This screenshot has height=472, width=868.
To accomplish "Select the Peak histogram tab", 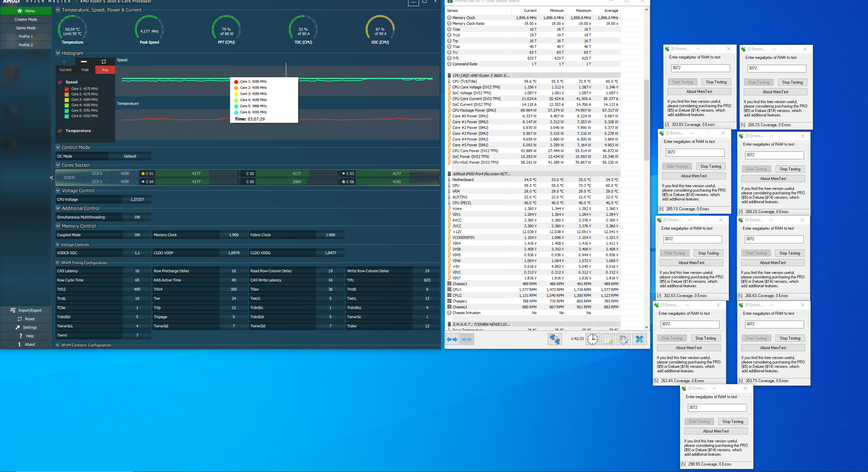I will (x=85, y=70).
